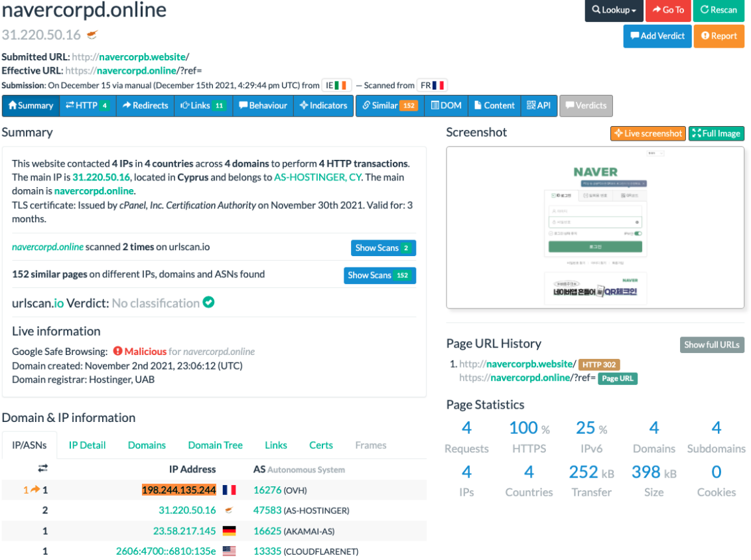Click IPv6 address 2606:4700::6810:135e
Screen dimensions: 751x560
click(166, 551)
